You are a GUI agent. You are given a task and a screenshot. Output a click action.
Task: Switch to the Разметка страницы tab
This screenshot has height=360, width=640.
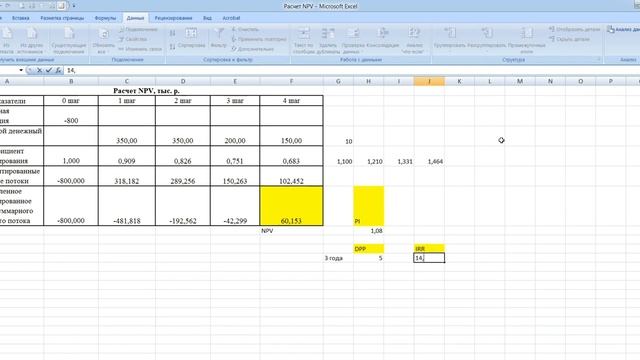[x=62, y=18]
